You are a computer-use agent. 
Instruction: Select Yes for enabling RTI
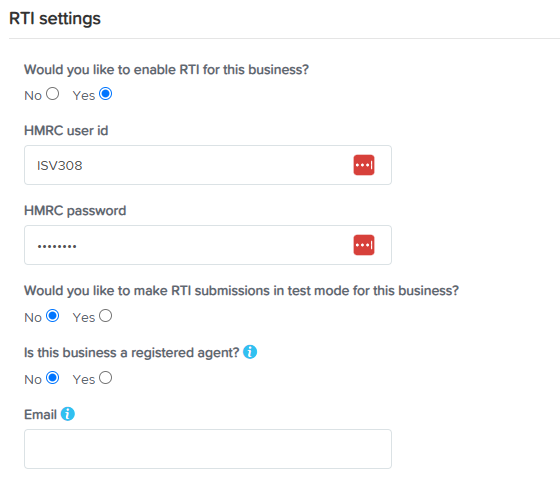point(105,94)
